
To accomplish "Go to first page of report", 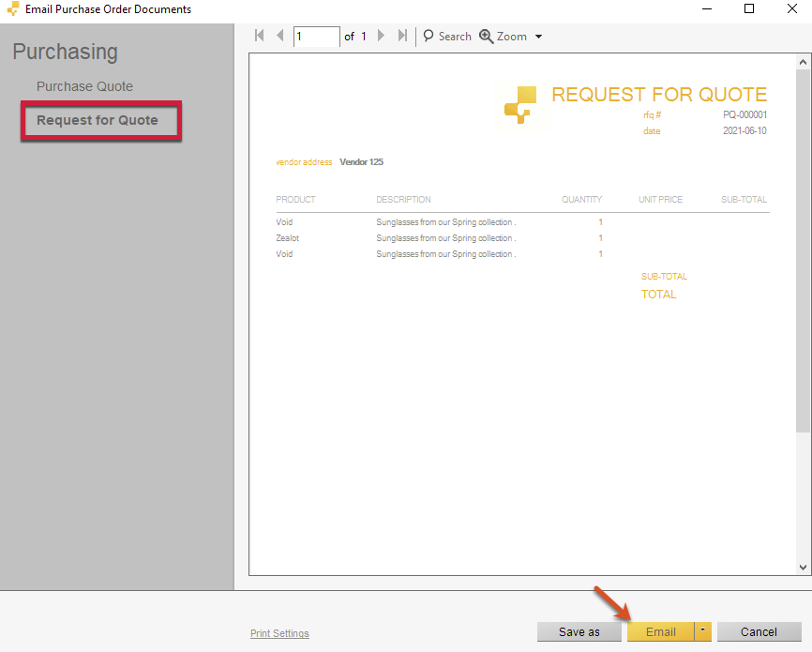I will tap(260, 36).
